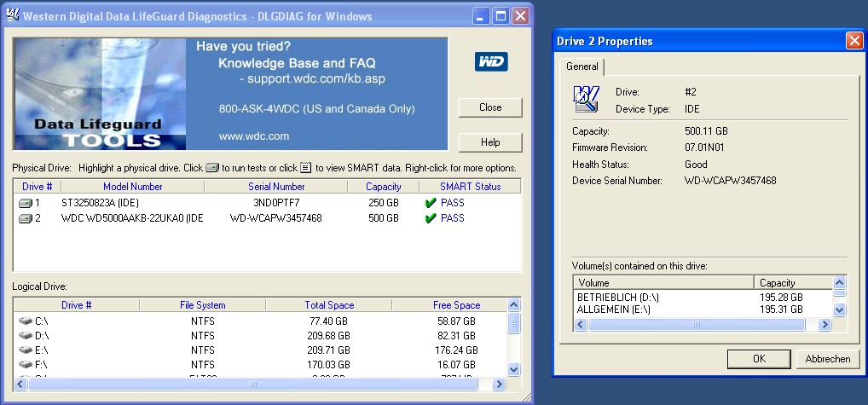
Task: Click the E:\ logical drive icon
Action: coord(26,350)
